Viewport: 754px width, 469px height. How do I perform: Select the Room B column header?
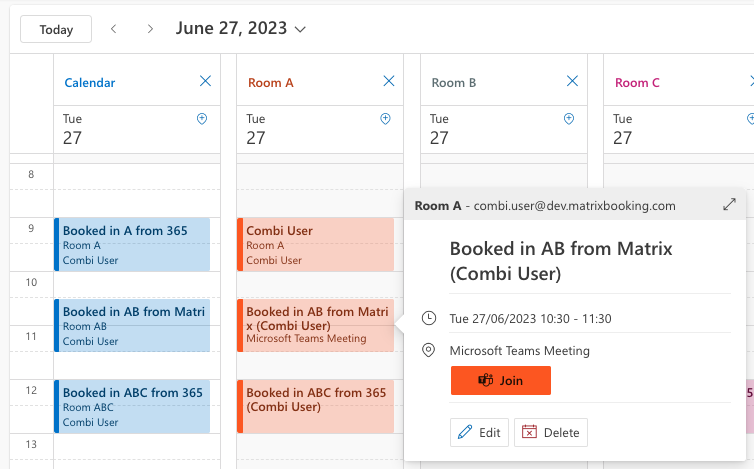(454, 83)
